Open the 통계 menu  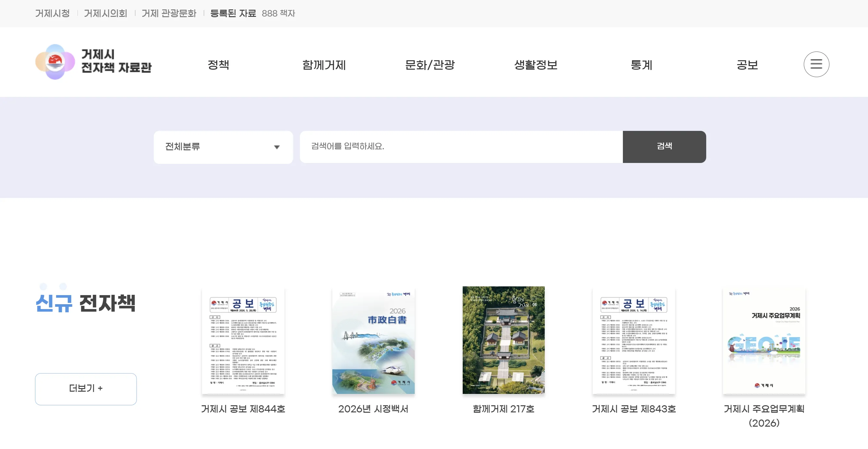pyautogui.click(x=641, y=64)
